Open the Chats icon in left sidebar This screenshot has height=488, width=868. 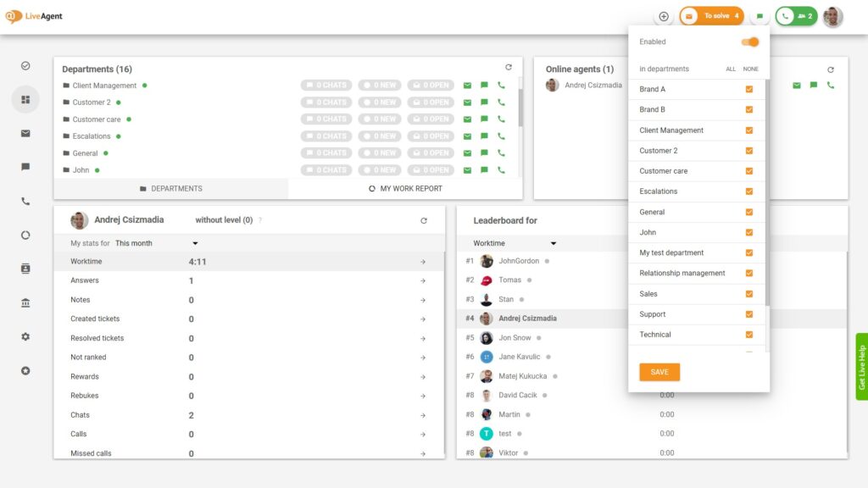25,167
